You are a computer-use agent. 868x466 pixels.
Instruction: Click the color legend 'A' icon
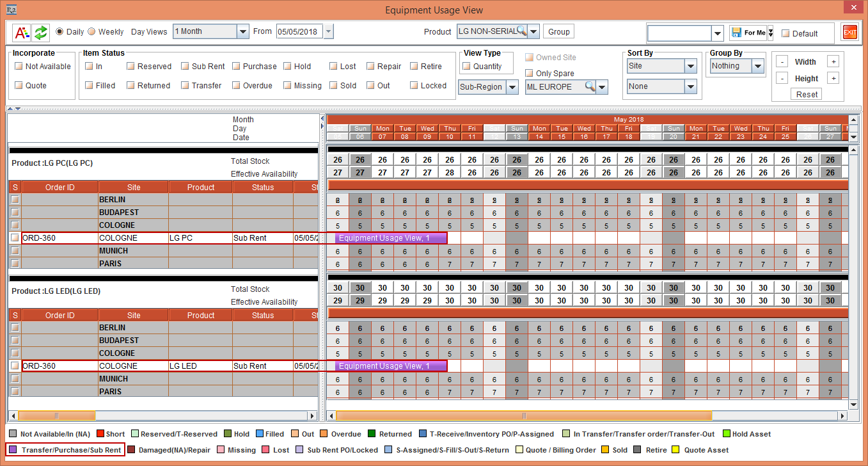point(21,32)
